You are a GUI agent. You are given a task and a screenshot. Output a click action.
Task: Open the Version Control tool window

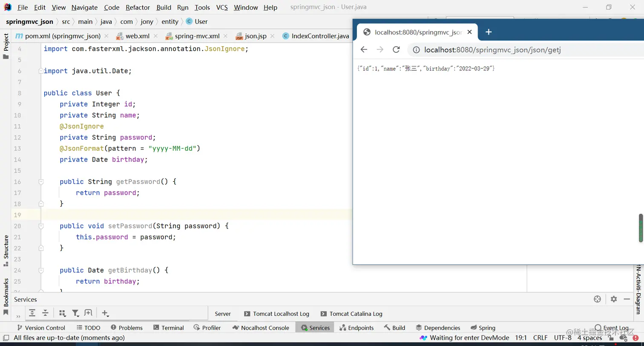click(x=41, y=328)
